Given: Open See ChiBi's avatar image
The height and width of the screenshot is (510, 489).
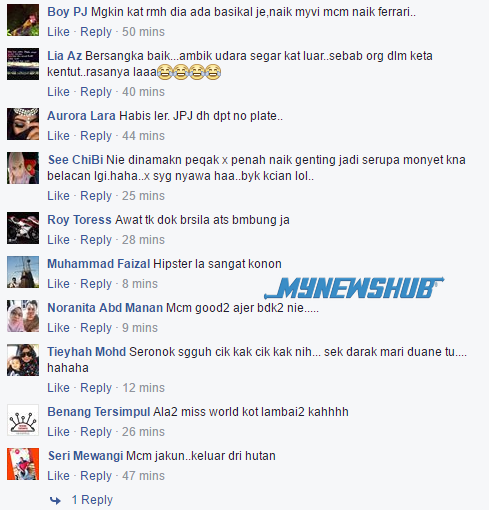Looking at the screenshot, I should 23,168.
